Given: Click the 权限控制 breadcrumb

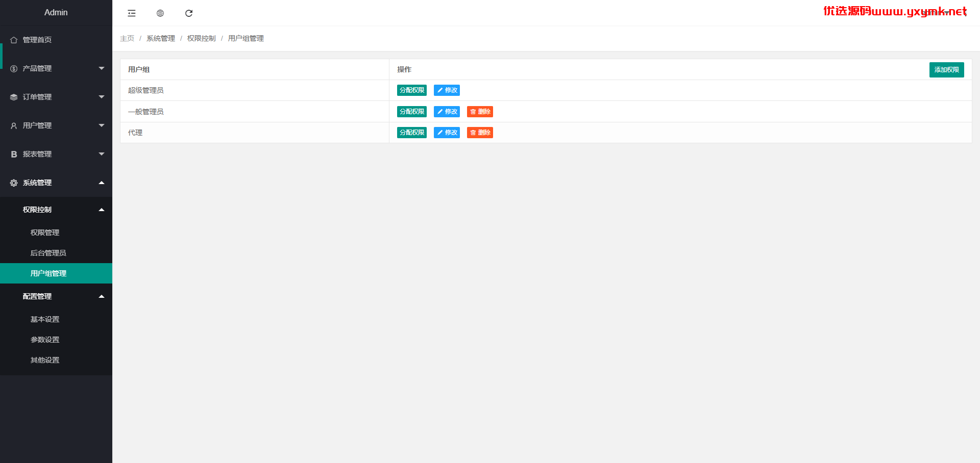Looking at the screenshot, I should point(202,38).
